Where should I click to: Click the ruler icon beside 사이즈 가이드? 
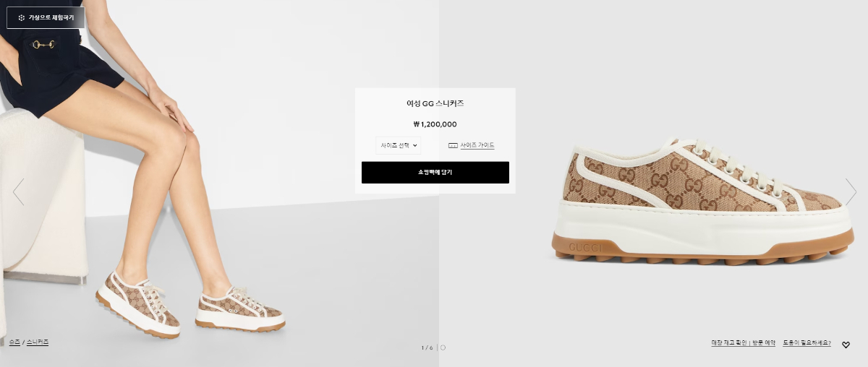click(453, 145)
